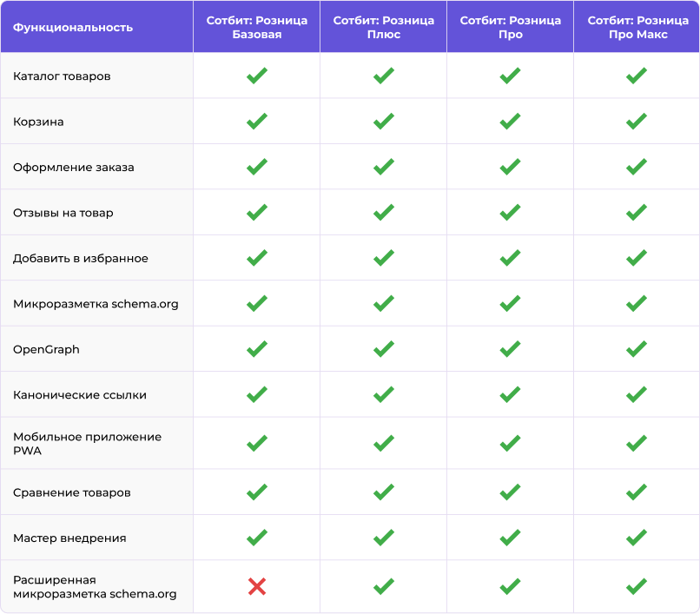This screenshot has height=614, width=700.
Task: Select the Сотбит: Розница Плюс column header
Action: click(x=384, y=27)
